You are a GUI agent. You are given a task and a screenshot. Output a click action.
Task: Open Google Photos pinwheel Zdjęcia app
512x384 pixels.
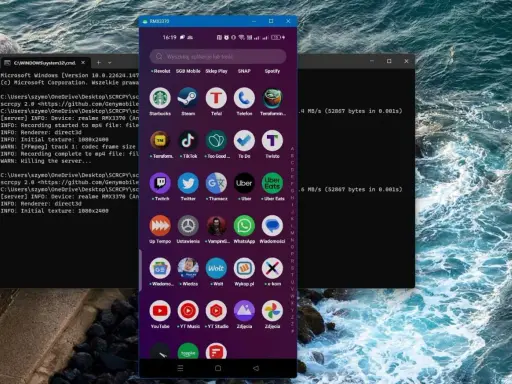[x=272, y=311]
